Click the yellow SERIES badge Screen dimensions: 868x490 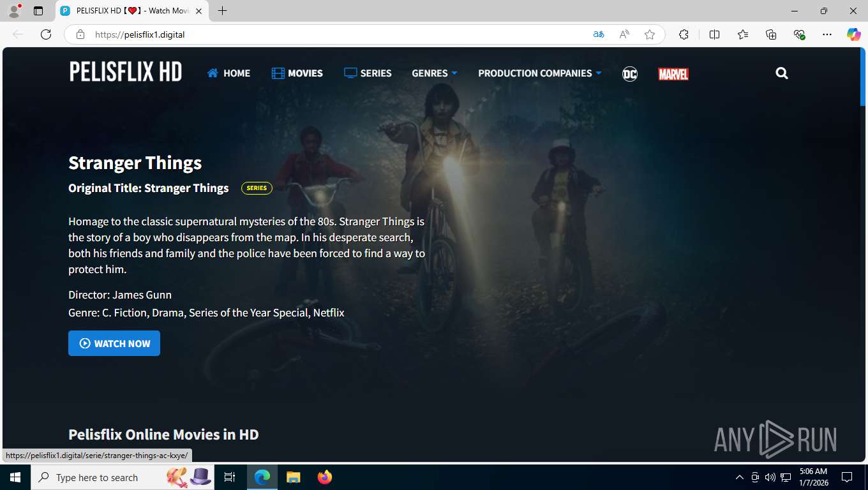tap(257, 188)
